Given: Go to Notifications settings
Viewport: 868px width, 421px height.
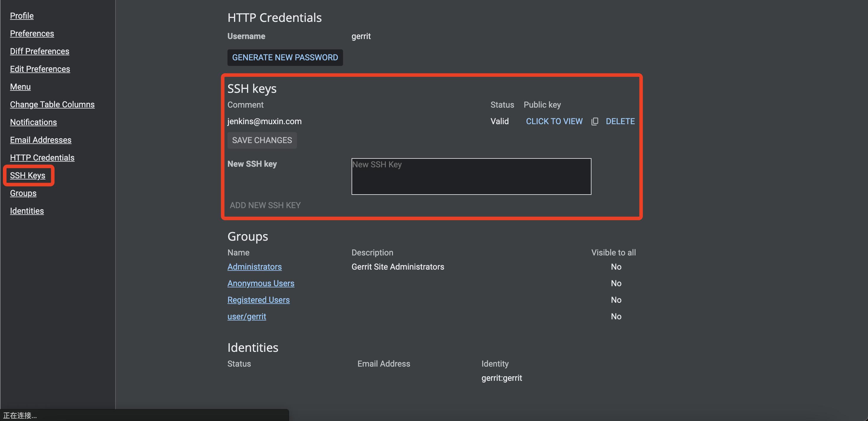Looking at the screenshot, I should coord(33,122).
